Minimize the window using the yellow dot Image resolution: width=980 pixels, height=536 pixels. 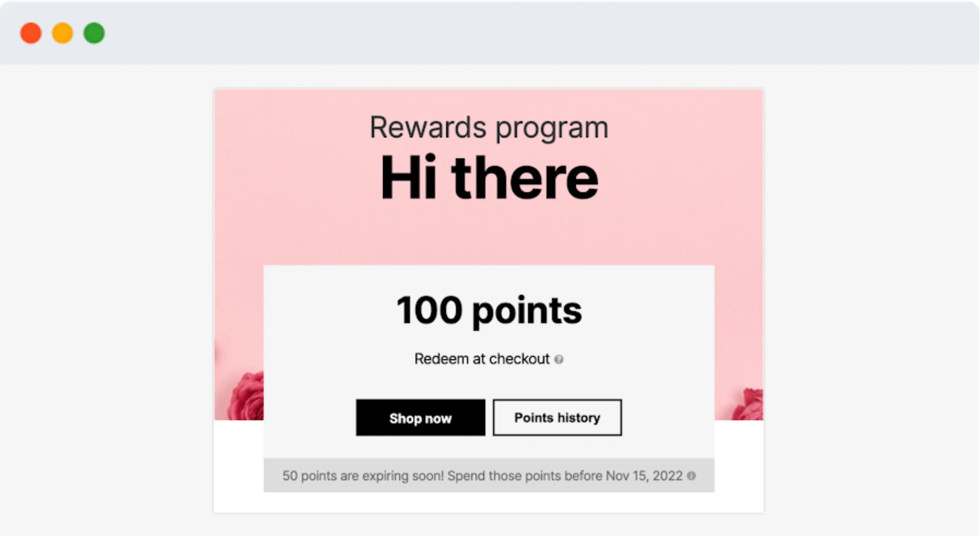click(x=62, y=33)
